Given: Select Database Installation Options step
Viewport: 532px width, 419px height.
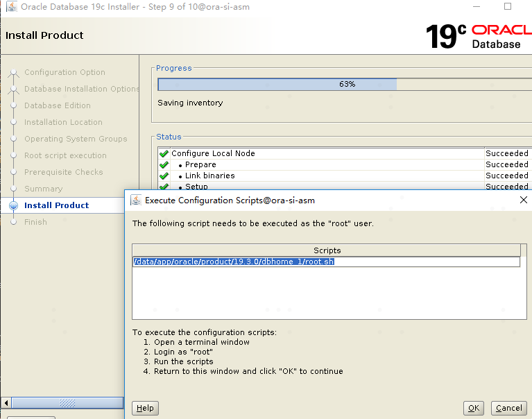Looking at the screenshot, I should point(82,89).
